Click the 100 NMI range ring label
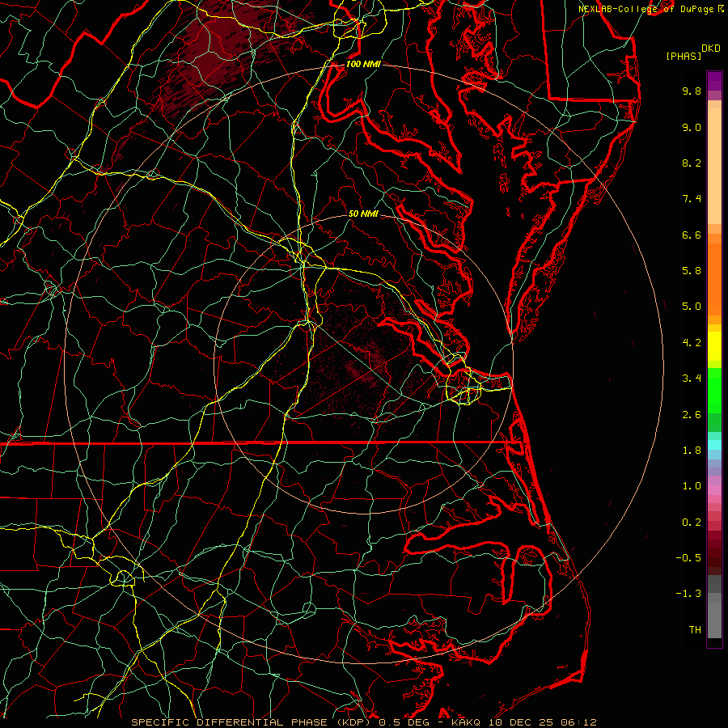728x728 pixels. [363, 64]
